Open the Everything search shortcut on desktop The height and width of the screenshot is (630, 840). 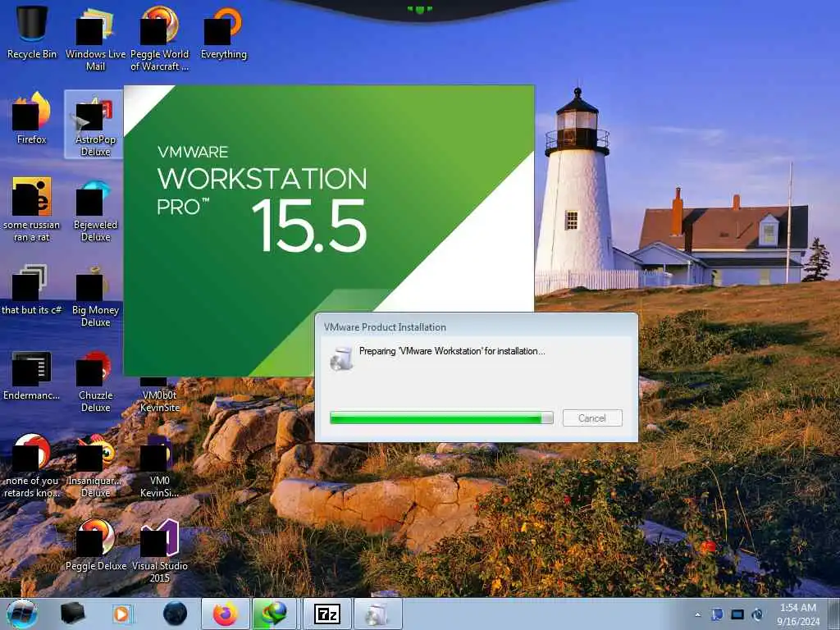(223, 32)
